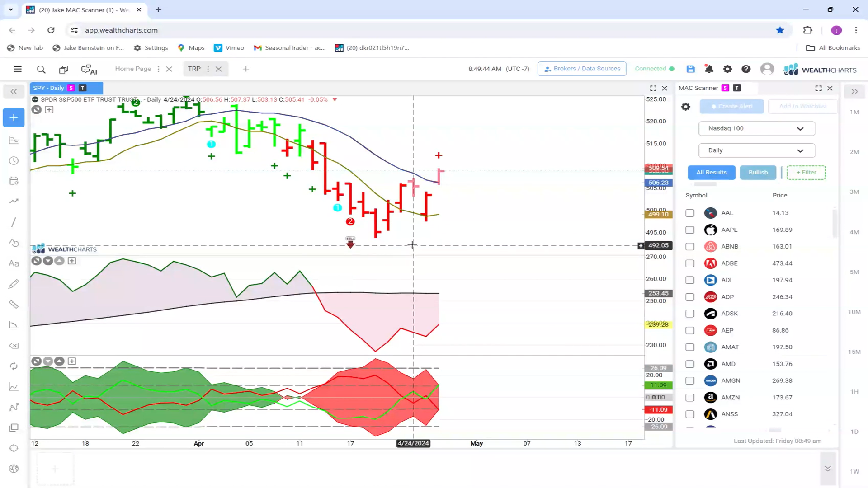Select the pencil freehand drawing tool
This screenshot has height=488, width=868.
[14, 284]
